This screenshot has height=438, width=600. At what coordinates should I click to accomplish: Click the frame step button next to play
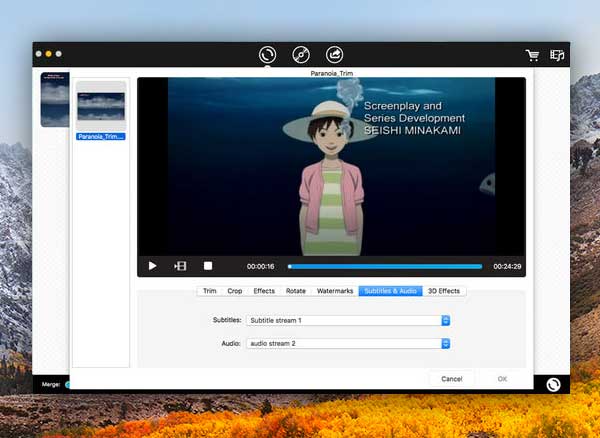click(x=180, y=266)
